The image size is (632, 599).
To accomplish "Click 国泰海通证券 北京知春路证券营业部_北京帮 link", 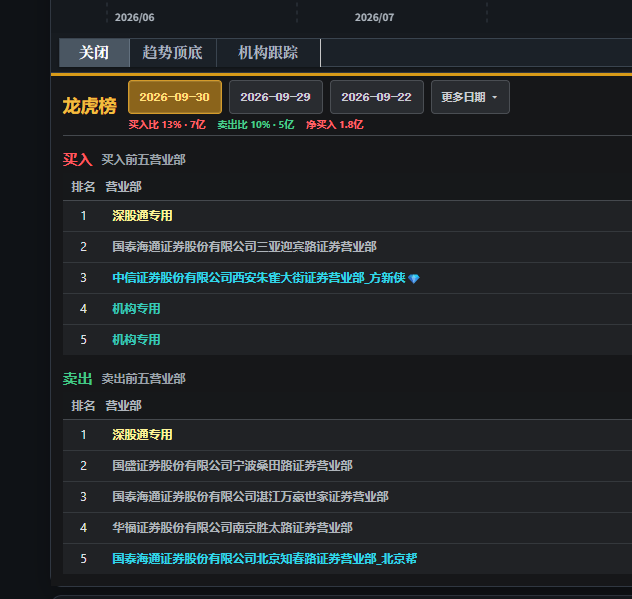I will point(264,559).
